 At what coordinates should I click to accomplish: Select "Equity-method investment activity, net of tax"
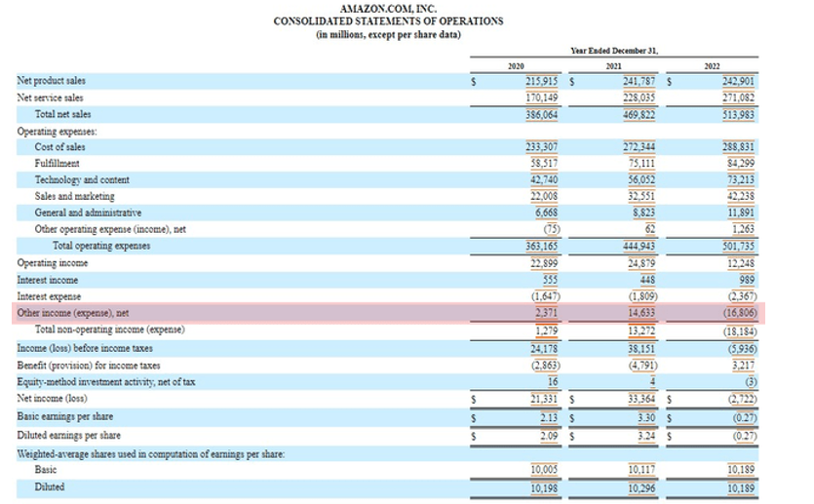click(x=106, y=382)
